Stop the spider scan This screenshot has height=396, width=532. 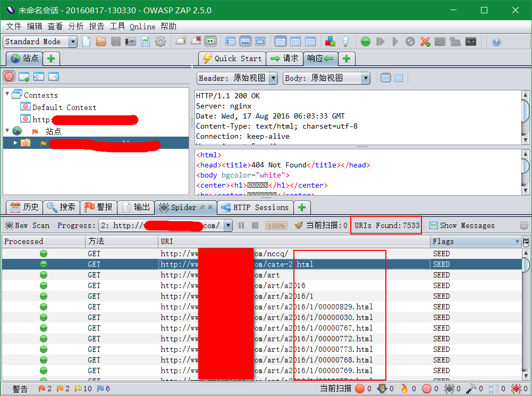(x=255, y=225)
